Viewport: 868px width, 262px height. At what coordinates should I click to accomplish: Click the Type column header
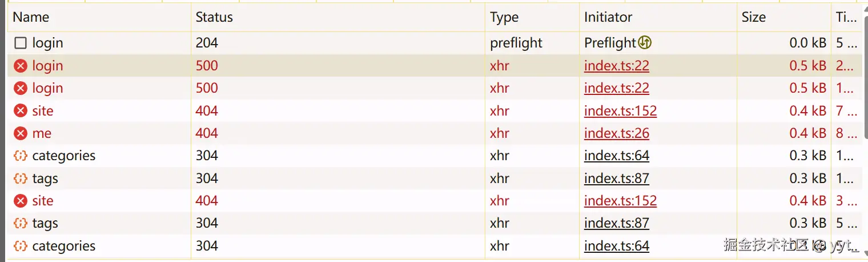coord(504,17)
